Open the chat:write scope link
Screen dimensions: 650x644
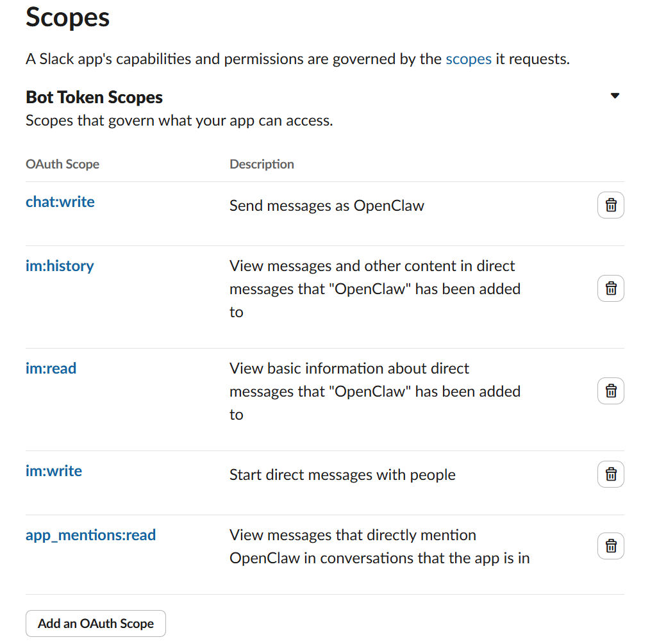(60, 202)
